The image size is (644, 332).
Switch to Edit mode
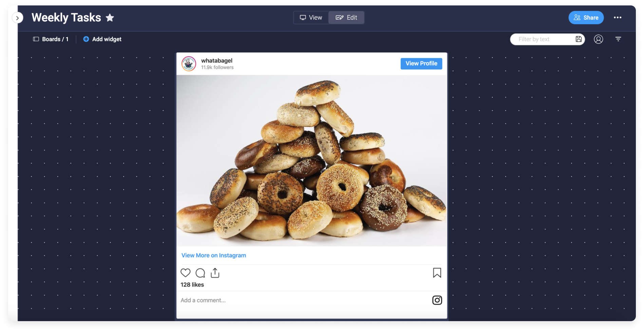[346, 18]
